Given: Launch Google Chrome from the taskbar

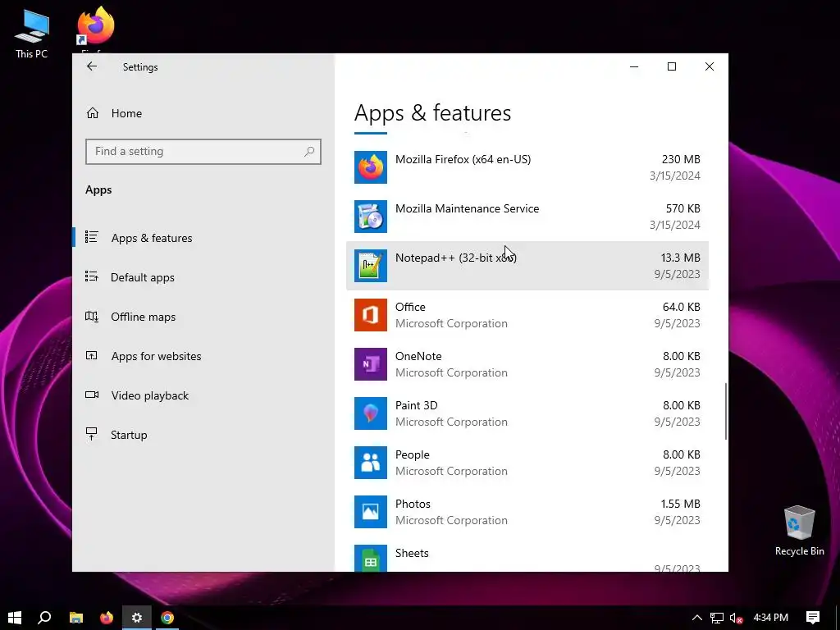Looking at the screenshot, I should [167, 618].
